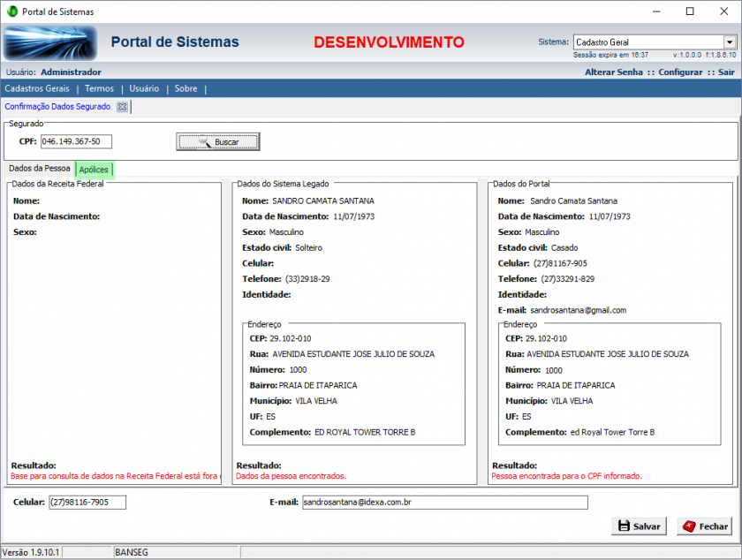Click Sair to log out
The image size is (742, 560).
pyautogui.click(x=725, y=72)
